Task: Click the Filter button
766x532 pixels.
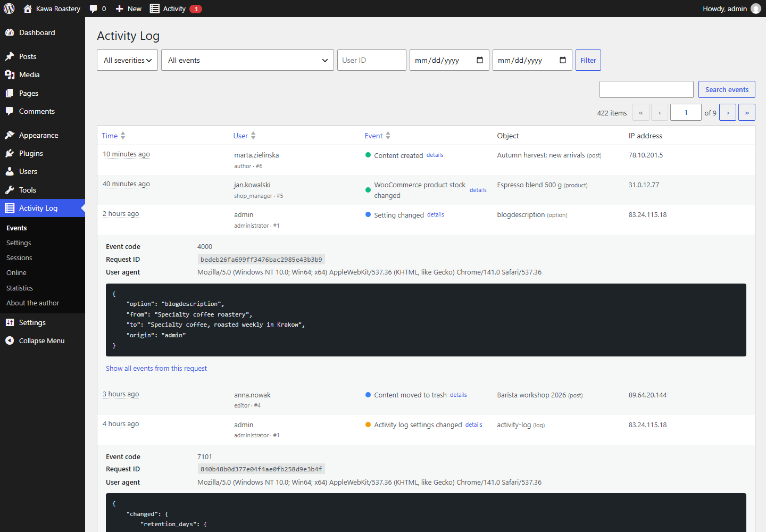Action: pos(588,60)
